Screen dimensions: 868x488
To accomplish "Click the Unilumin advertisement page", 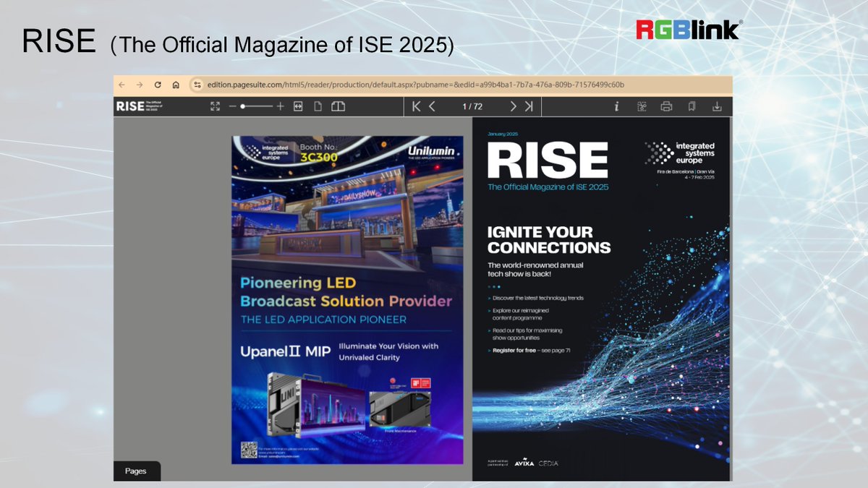I will [347, 299].
